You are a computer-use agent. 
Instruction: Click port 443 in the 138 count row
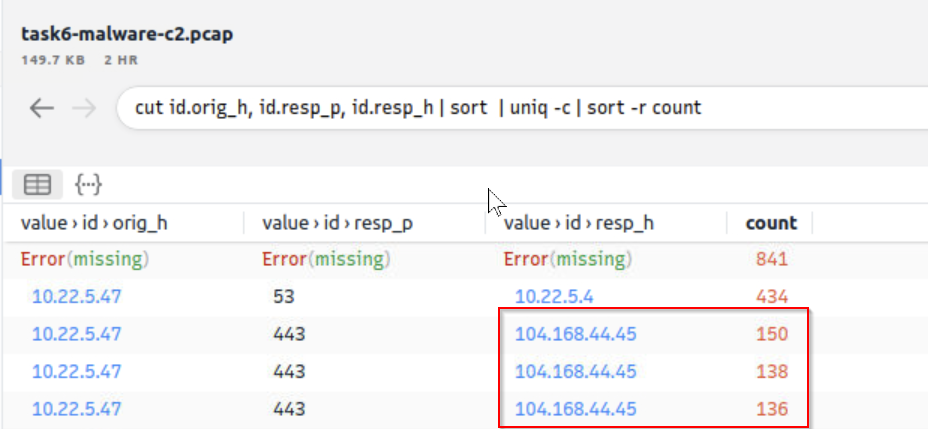pyautogui.click(x=289, y=372)
